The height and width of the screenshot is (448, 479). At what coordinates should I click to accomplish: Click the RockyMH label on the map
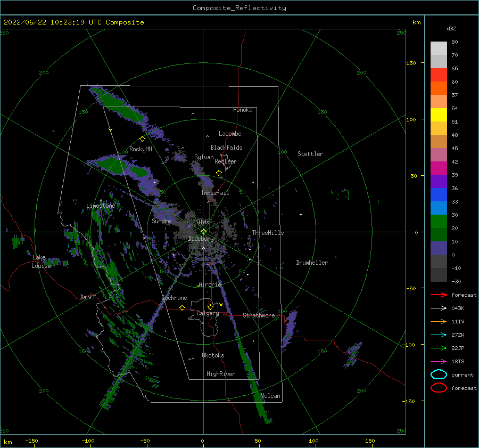click(141, 149)
